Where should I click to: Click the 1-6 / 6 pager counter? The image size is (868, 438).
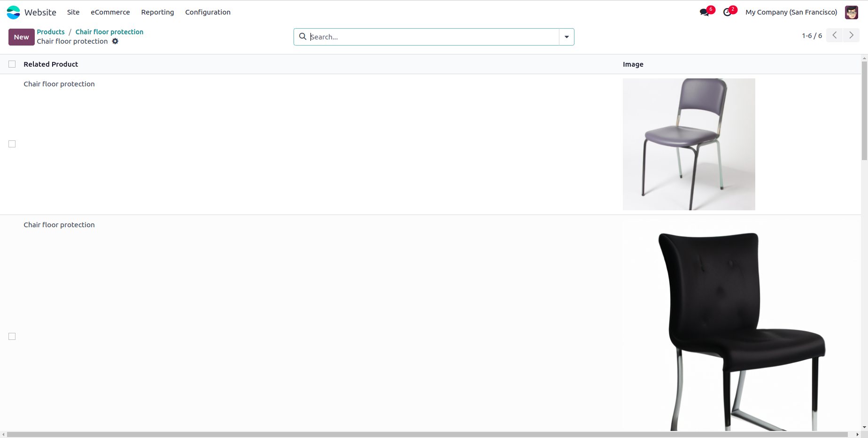pos(812,36)
